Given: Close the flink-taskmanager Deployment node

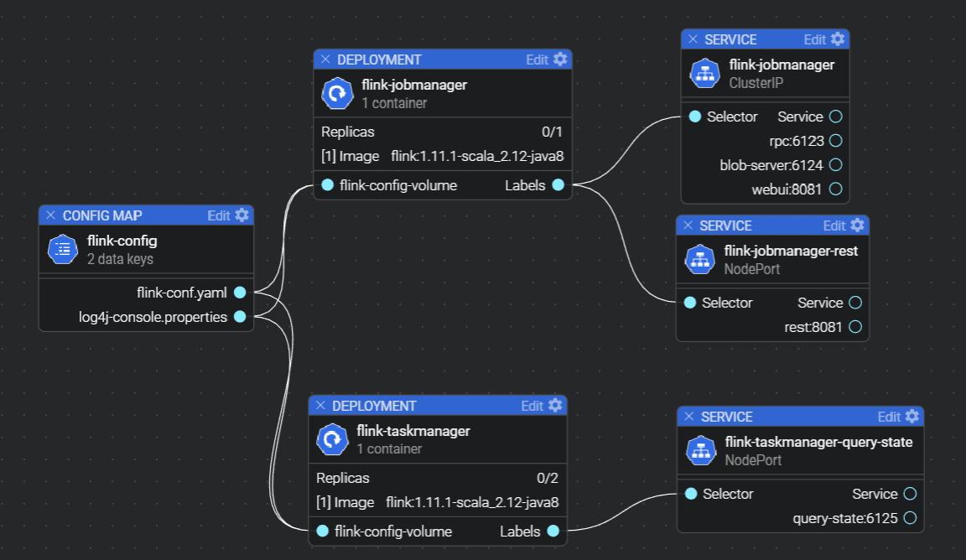Looking at the screenshot, I should pos(320,406).
